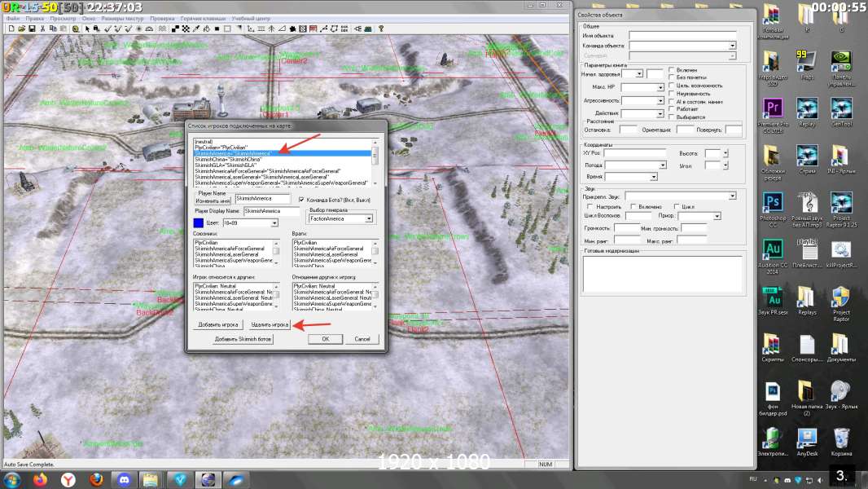Open the Размеры текстур menu
Screen dimensions: 868x489
(122, 18)
